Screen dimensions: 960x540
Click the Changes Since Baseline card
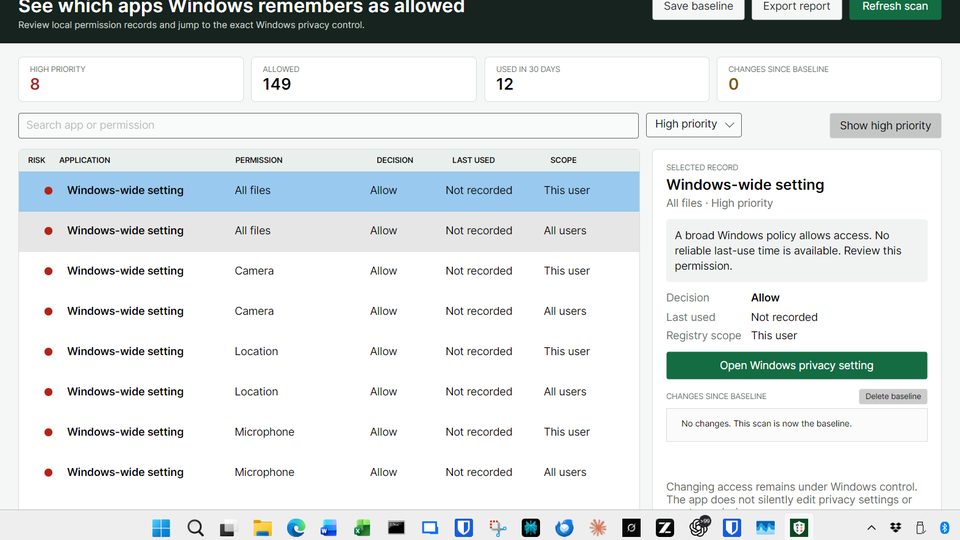click(829, 79)
